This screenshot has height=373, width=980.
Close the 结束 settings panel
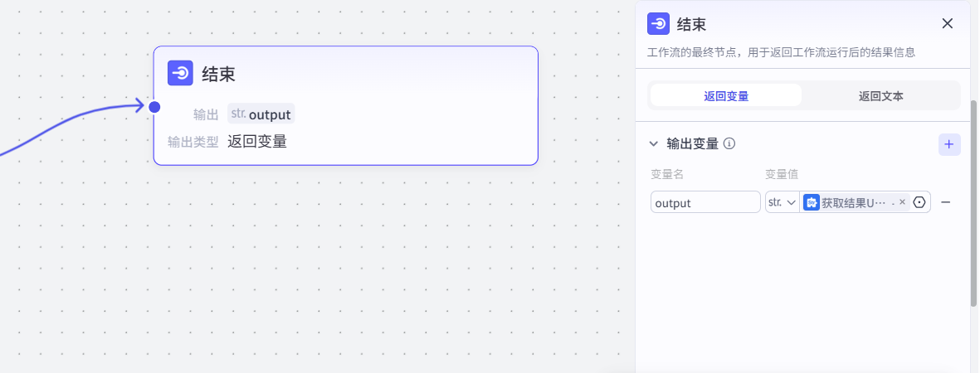tap(948, 23)
